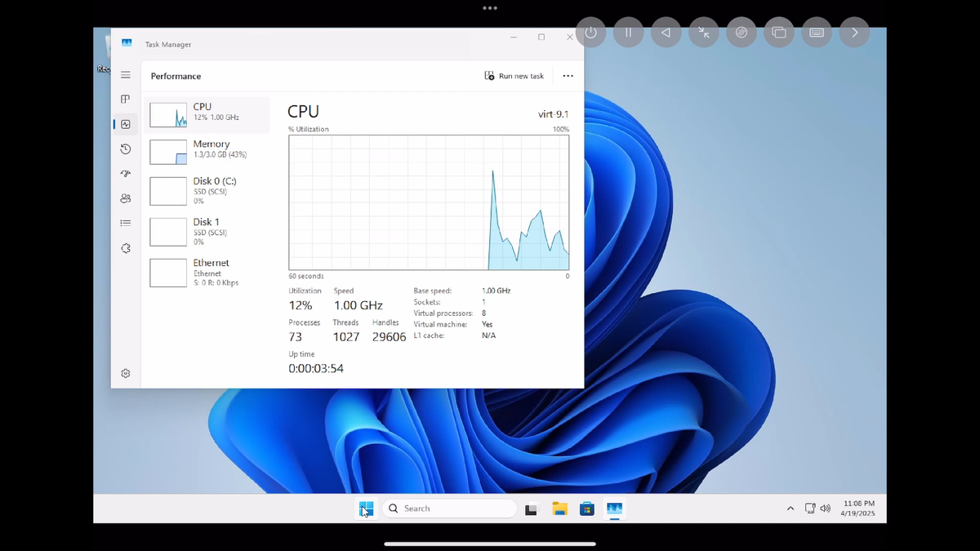Select the Performance page sidebar icon
Screen dimensions: 980x551
(125, 124)
